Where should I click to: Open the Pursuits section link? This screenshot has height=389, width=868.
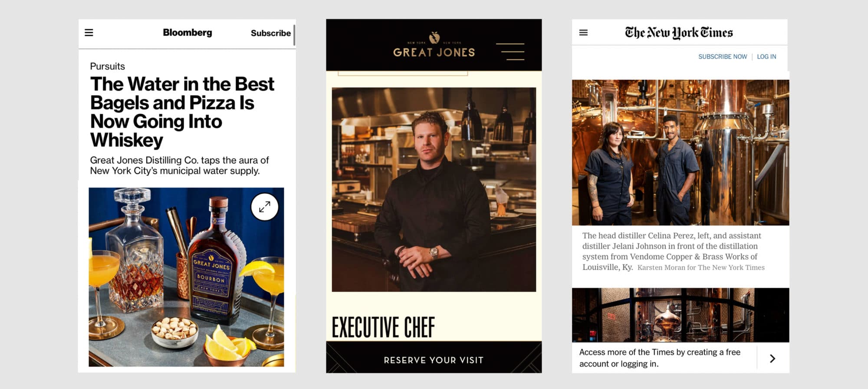coord(107,66)
